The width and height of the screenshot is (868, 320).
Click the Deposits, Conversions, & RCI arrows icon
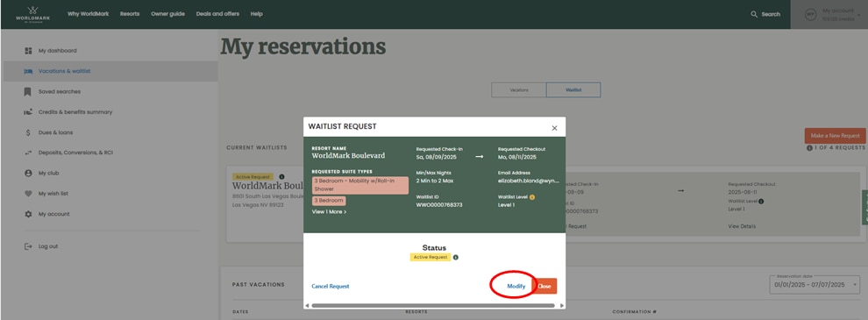[x=28, y=153]
